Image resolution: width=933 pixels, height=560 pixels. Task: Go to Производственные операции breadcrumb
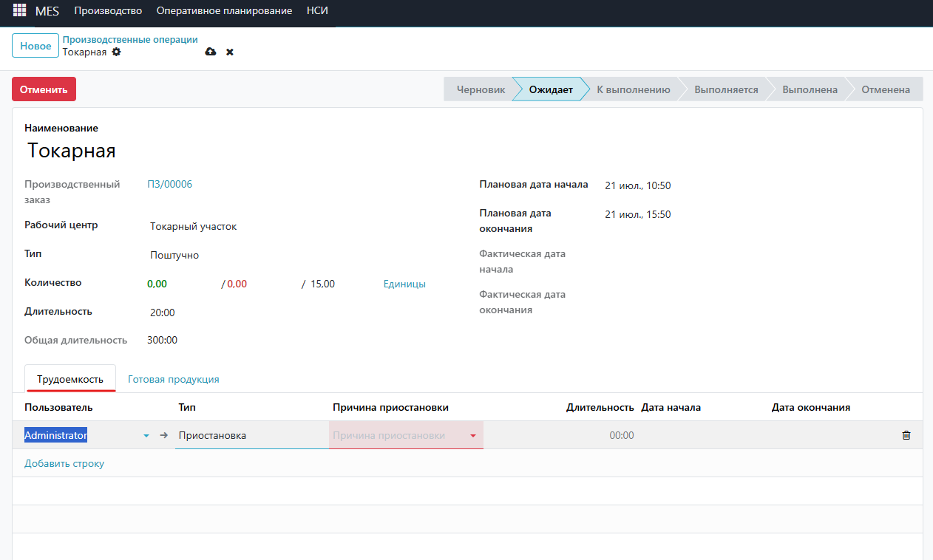tap(130, 40)
